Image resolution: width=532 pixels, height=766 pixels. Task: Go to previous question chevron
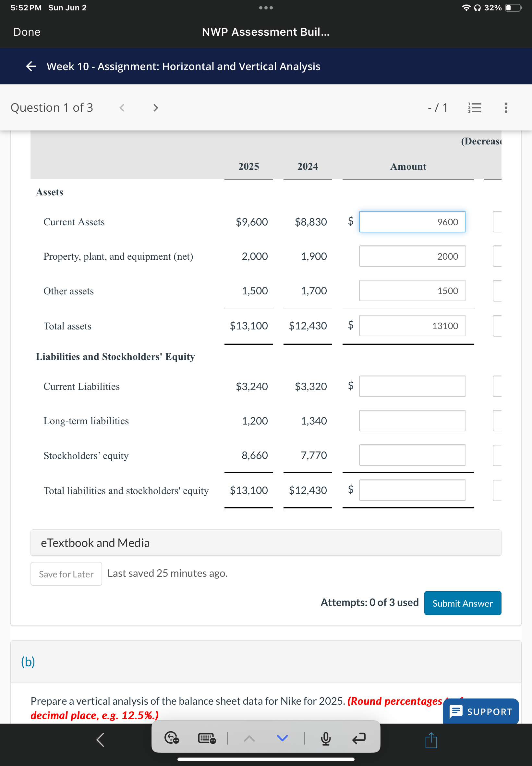[122, 107]
